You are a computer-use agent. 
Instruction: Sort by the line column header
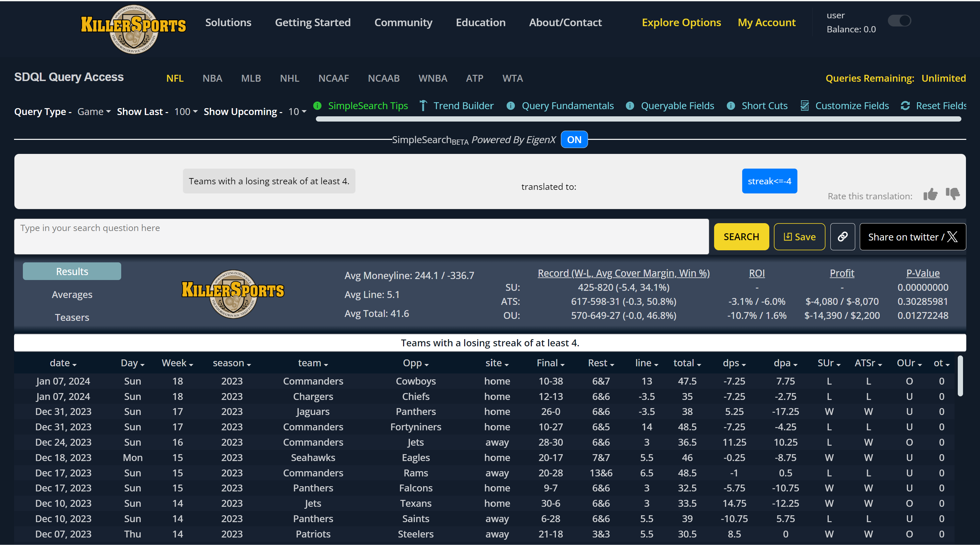click(x=647, y=363)
